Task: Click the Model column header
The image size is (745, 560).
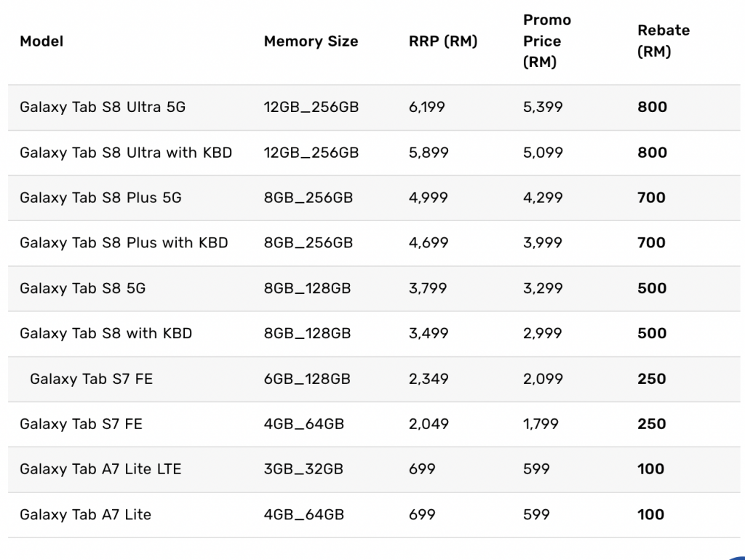Action: (41, 41)
